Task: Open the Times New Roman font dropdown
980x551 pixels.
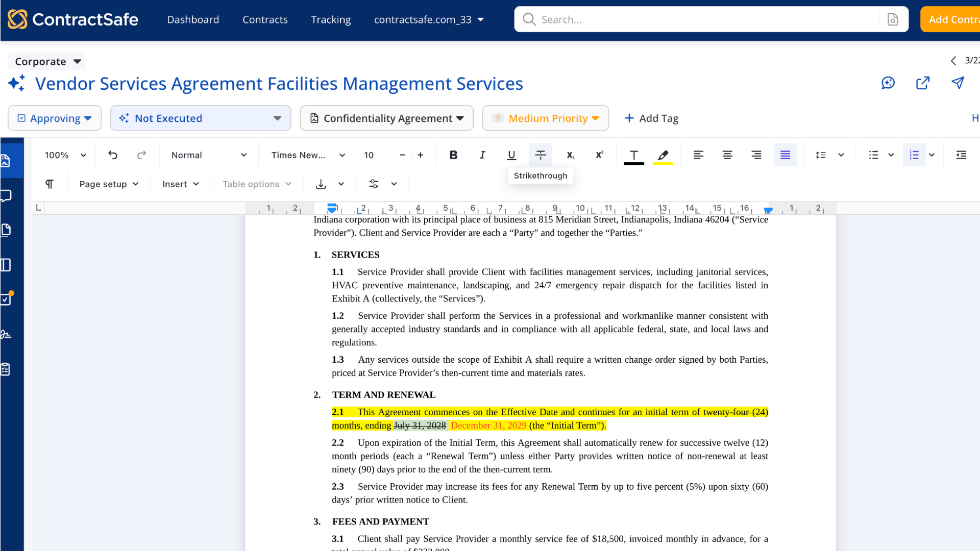Action: [308, 155]
